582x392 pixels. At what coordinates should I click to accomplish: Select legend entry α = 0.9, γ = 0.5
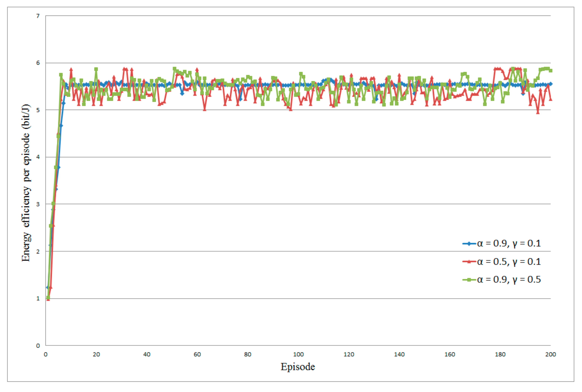point(509,279)
